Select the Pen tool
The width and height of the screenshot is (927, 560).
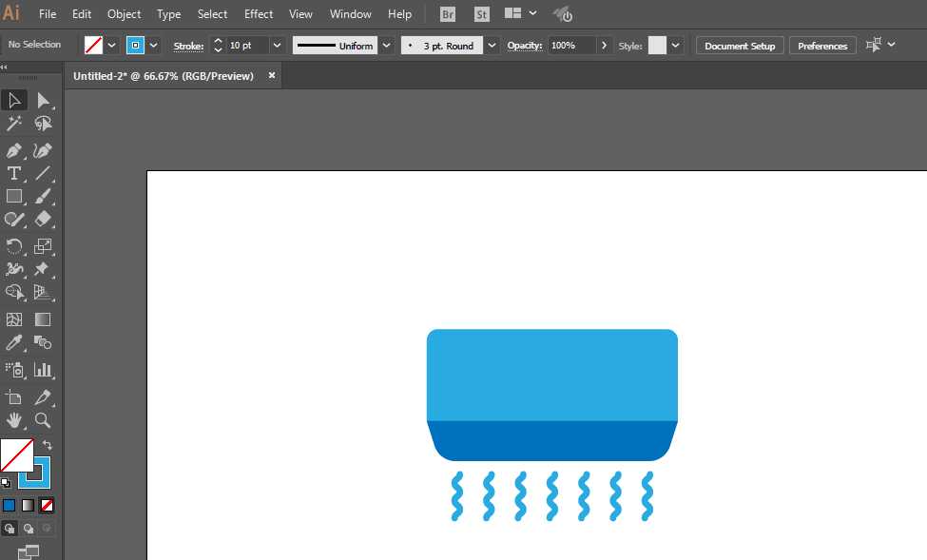(x=14, y=150)
